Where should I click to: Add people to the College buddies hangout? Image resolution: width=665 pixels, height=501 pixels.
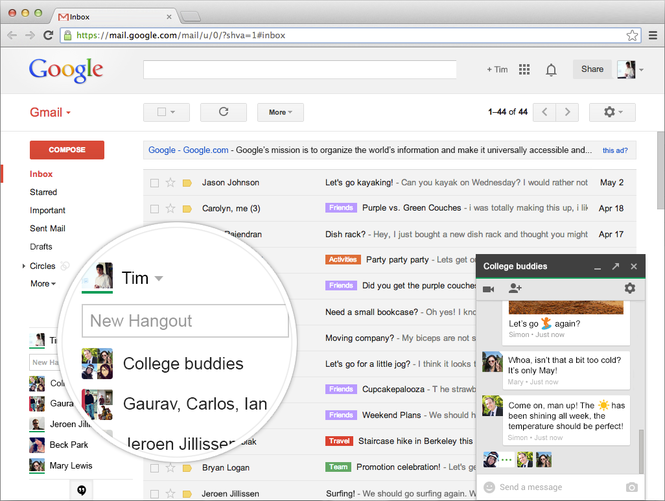coord(515,288)
